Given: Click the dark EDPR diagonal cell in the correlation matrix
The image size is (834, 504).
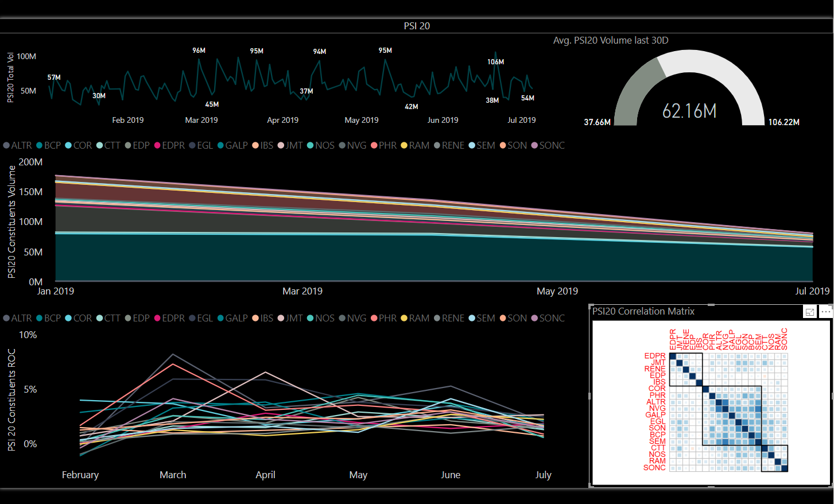Looking at the screenshot, I should (x=673, y=356).
